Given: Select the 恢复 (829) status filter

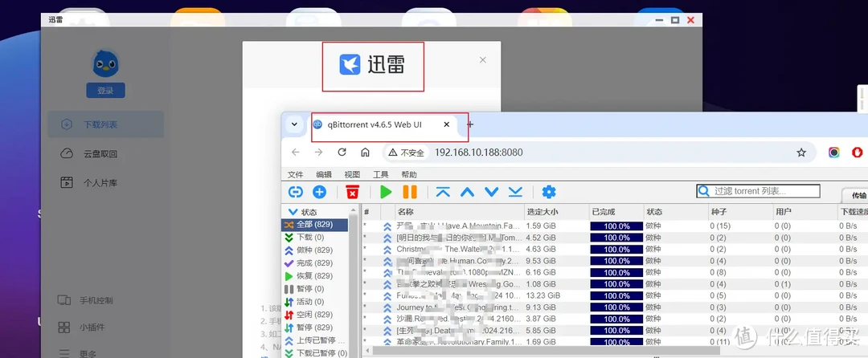Looking at the screenshot, I should tap(315, 275).
